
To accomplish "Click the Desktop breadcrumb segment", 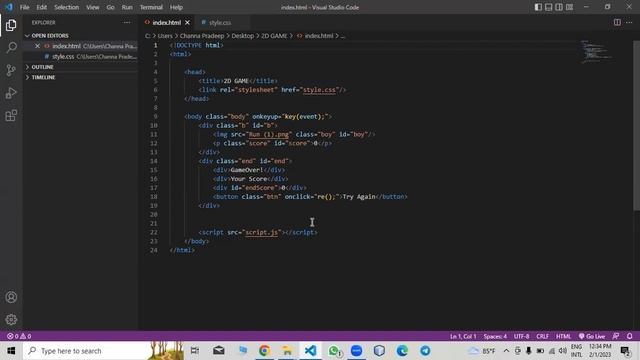I will coord(242,36).
